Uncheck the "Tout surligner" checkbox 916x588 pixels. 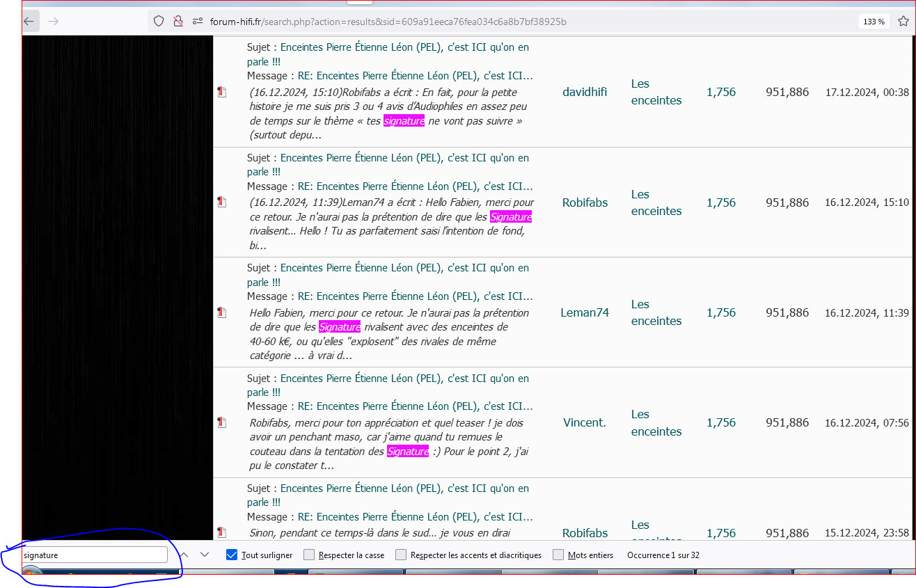[x=232, y=555]
